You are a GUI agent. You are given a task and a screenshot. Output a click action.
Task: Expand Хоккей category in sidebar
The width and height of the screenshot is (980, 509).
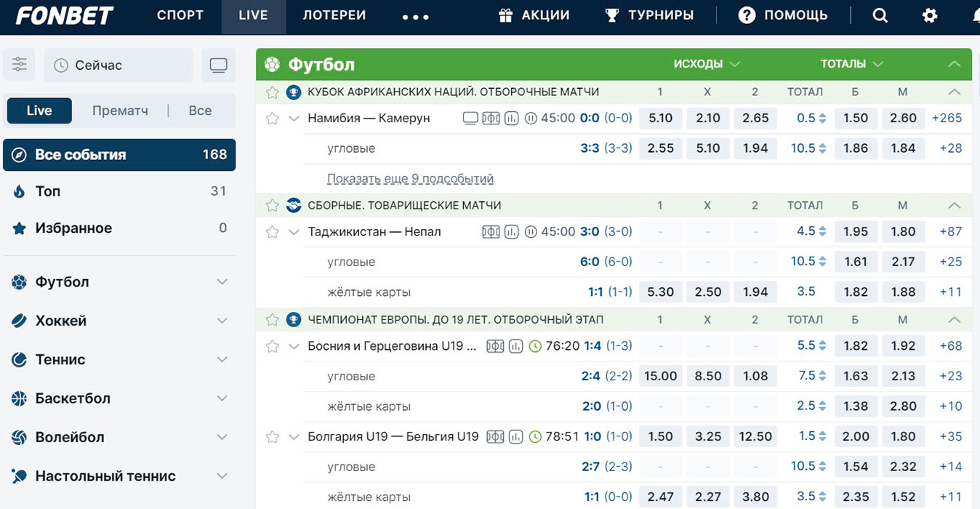pos(222,321)
